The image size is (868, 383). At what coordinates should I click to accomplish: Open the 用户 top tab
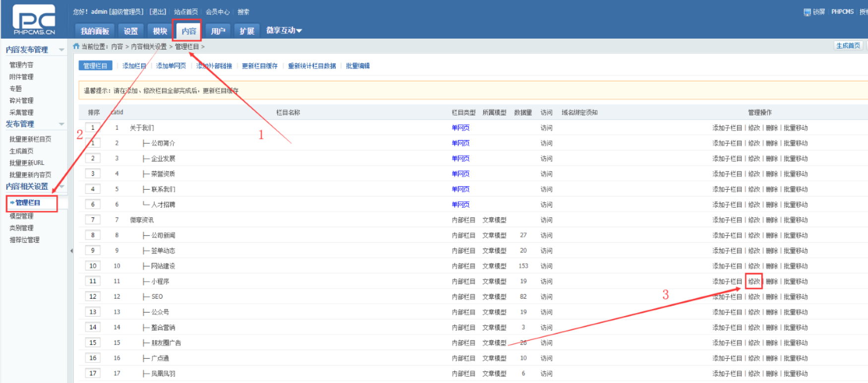click(x=218, y=31)
